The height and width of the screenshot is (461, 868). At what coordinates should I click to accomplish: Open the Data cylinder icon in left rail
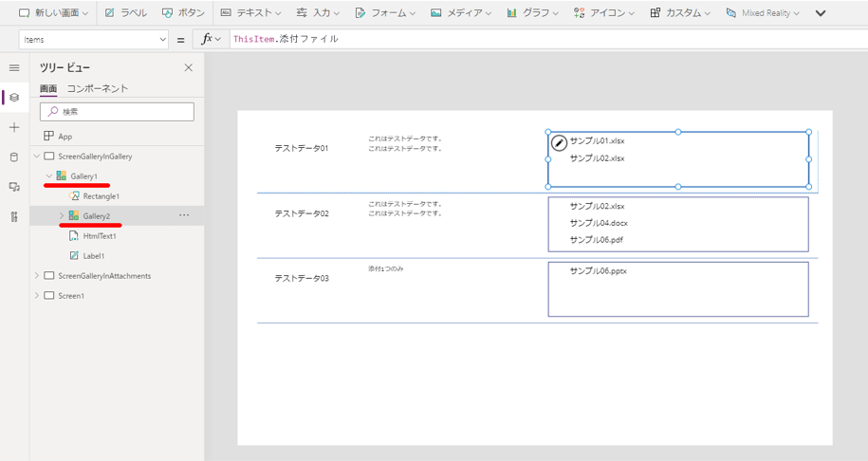point(14,157)
